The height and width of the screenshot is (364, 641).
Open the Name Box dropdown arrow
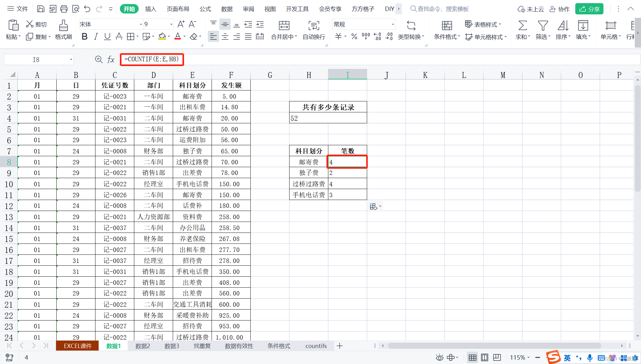click(71, 59)
